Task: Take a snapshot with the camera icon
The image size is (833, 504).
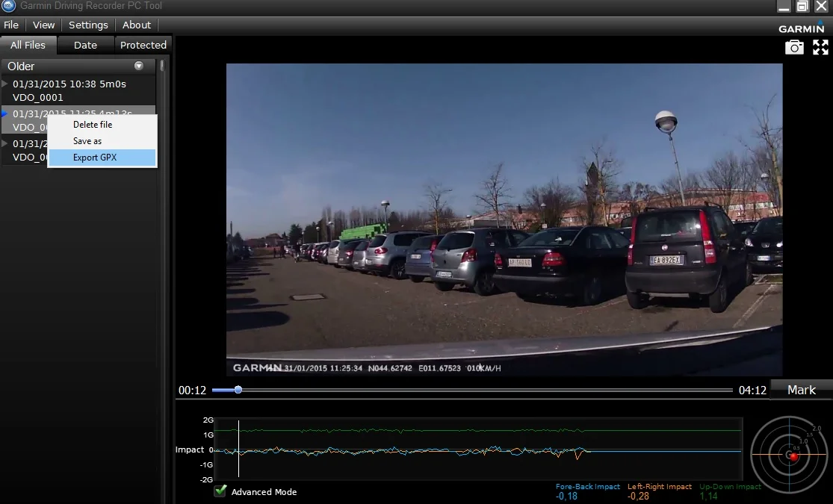Action: point(794,48)
